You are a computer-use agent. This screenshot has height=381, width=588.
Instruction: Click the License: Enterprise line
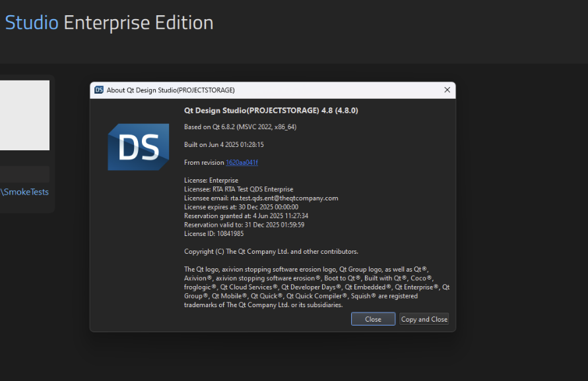211,180
